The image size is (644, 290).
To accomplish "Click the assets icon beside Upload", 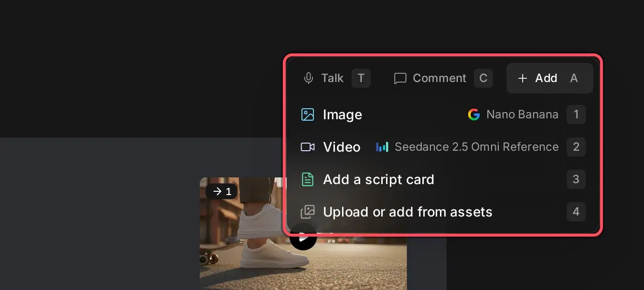I will click(308, 212).
